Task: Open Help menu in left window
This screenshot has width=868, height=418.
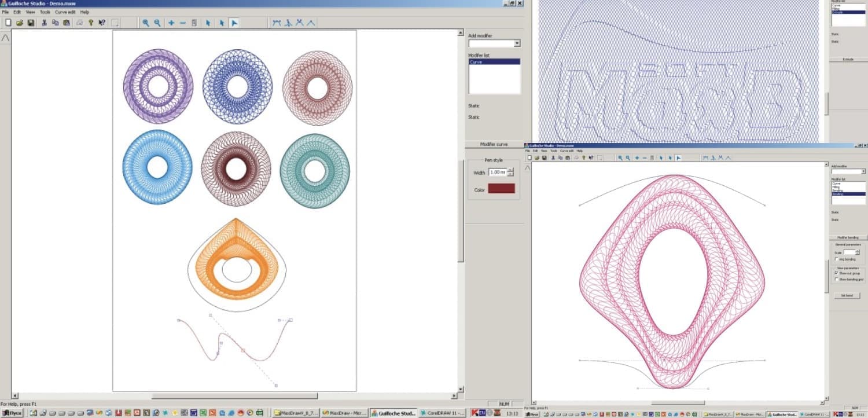Action: click(x=84, y=12)
